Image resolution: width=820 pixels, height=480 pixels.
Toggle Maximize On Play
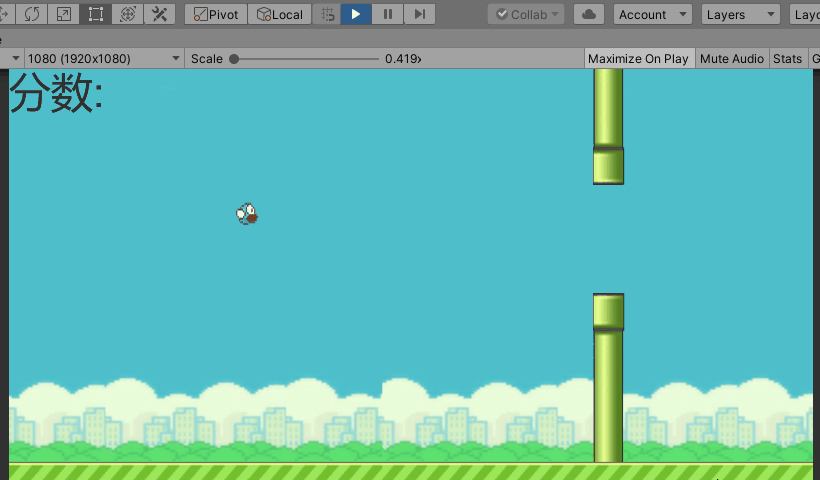click(x=638, y=59)
